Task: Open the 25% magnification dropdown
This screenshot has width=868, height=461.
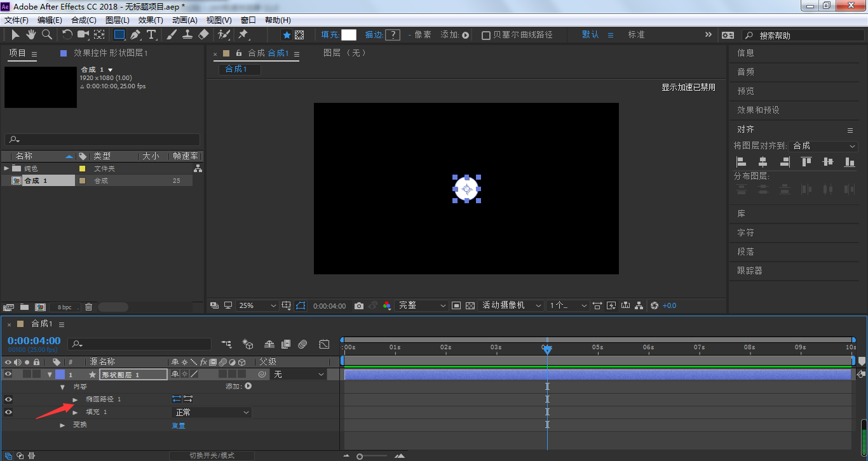Action: pos(257,306)
